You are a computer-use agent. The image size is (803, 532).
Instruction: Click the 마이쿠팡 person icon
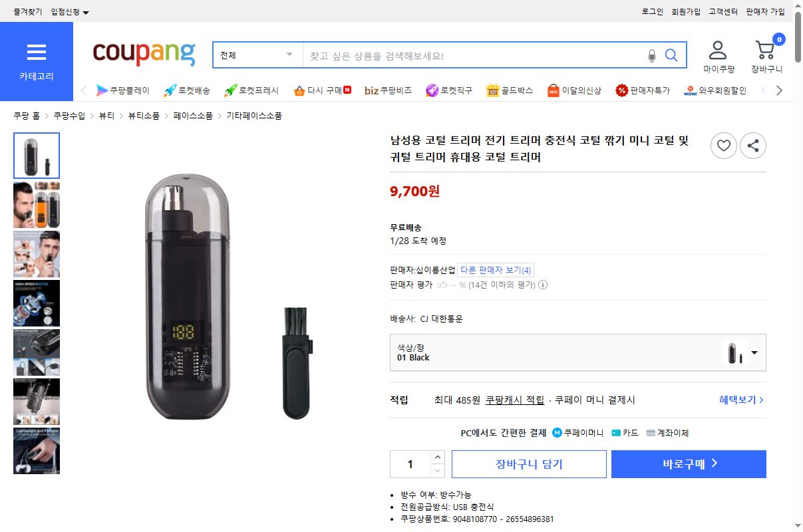(718, 49)
